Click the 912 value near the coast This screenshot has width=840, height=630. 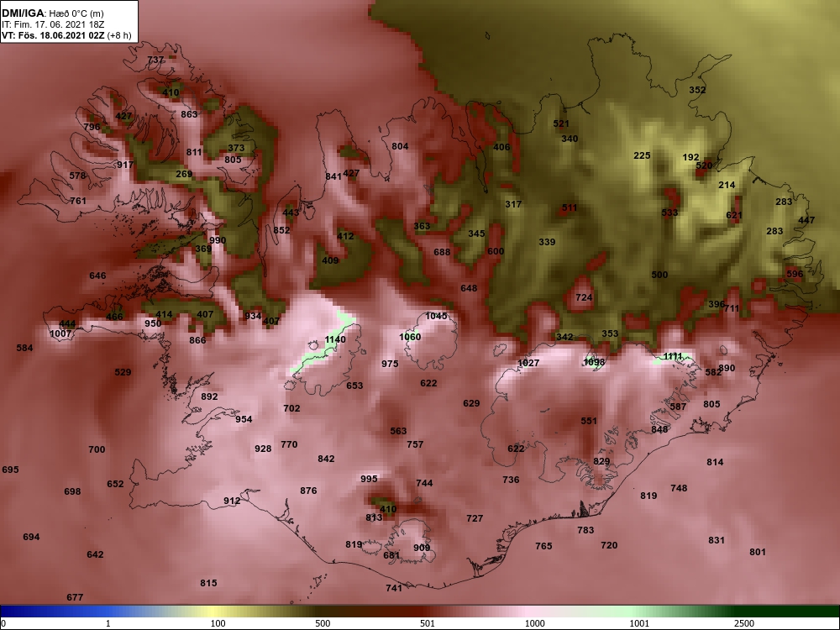(x=232, y=501)
